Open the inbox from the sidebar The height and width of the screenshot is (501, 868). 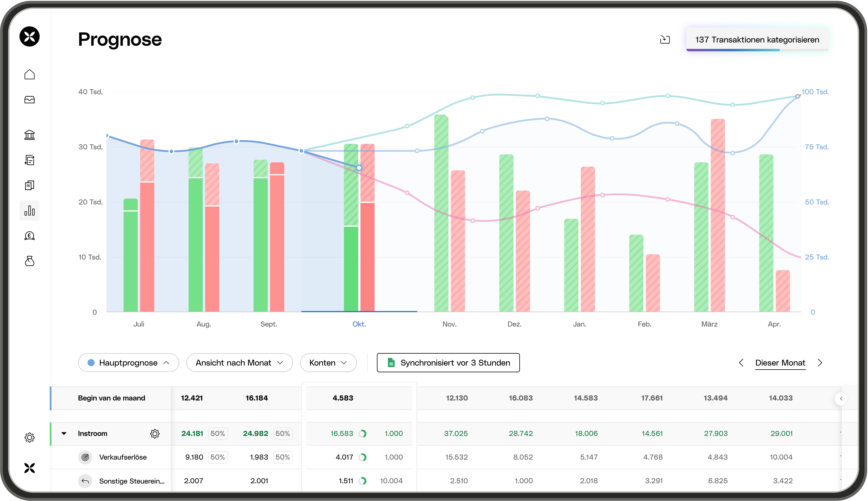click(x=29, y=100)
